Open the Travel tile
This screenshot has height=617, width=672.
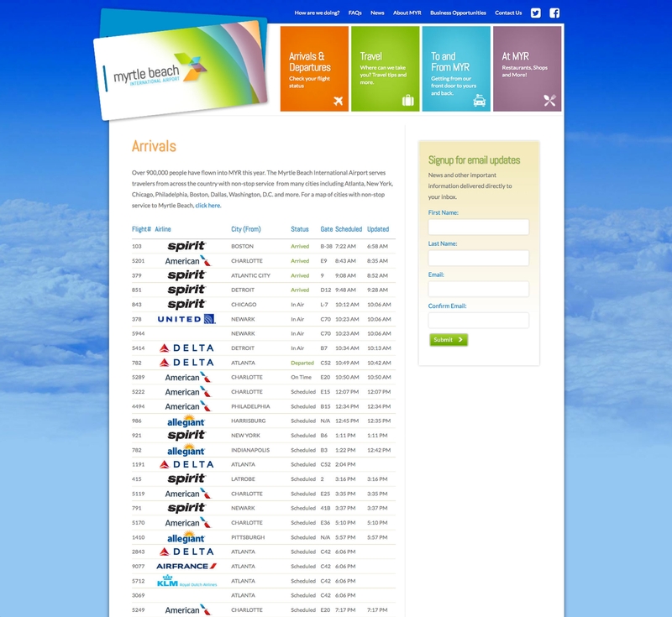(386, 69)
